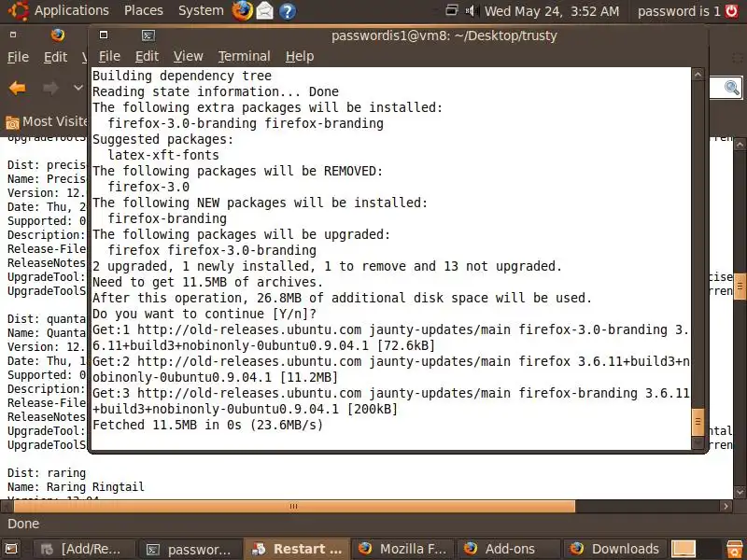Click 'Name: Raring Ringtail' text in Firefox
This screenshot has height=560, width=747.
pos(76,487)
